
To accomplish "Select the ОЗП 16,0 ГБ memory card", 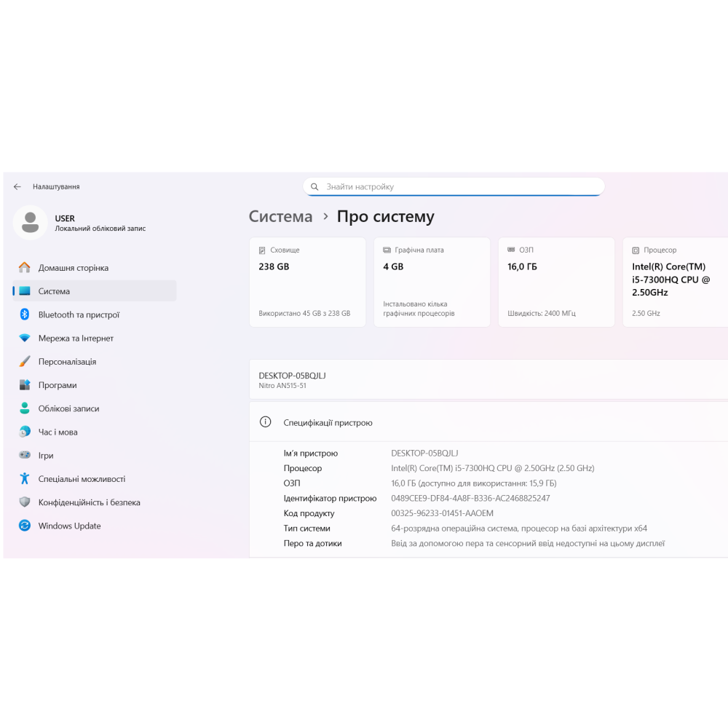I will 556,282.
